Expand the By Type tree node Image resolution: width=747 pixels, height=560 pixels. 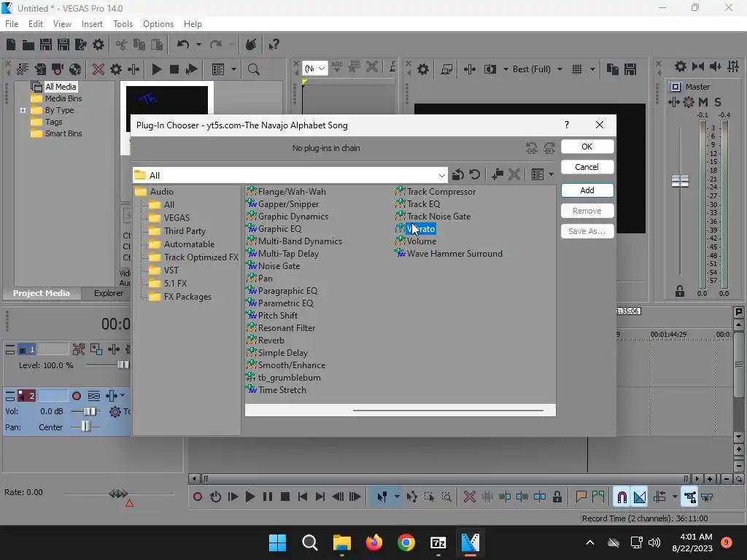23,110
